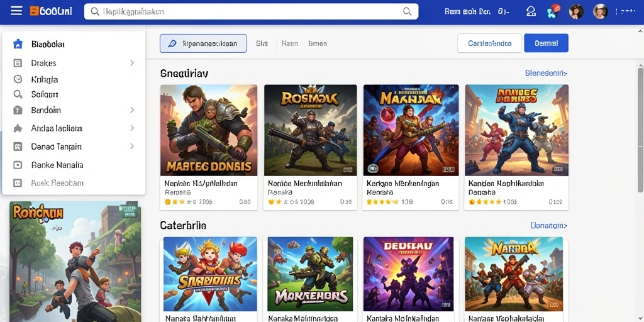Viewport: 644px width, 322px height.
Task: Click the magnifier icon inside search box
Action: tap(95, 11)
